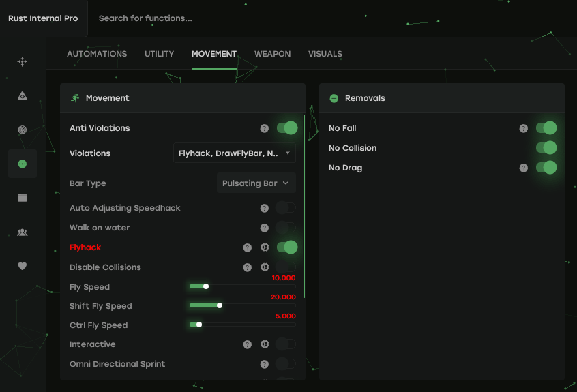
Task: Click the Fly Speed slider
Action: (243, 286)
